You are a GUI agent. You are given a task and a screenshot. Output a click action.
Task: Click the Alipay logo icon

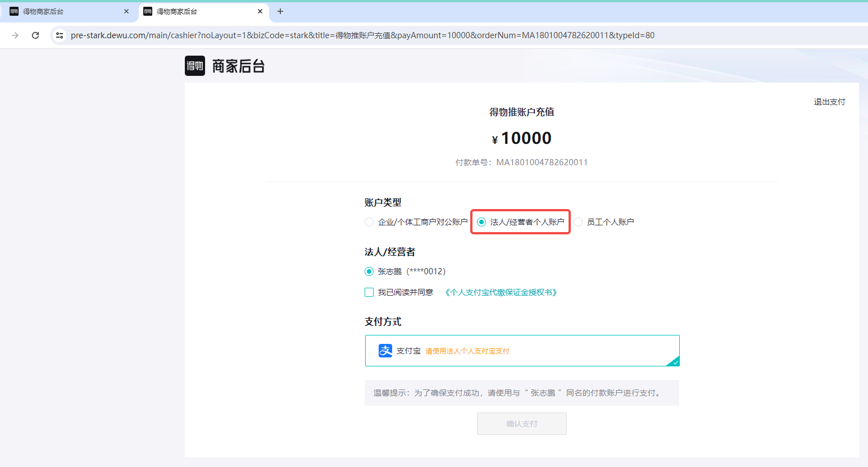pos(385,351)
